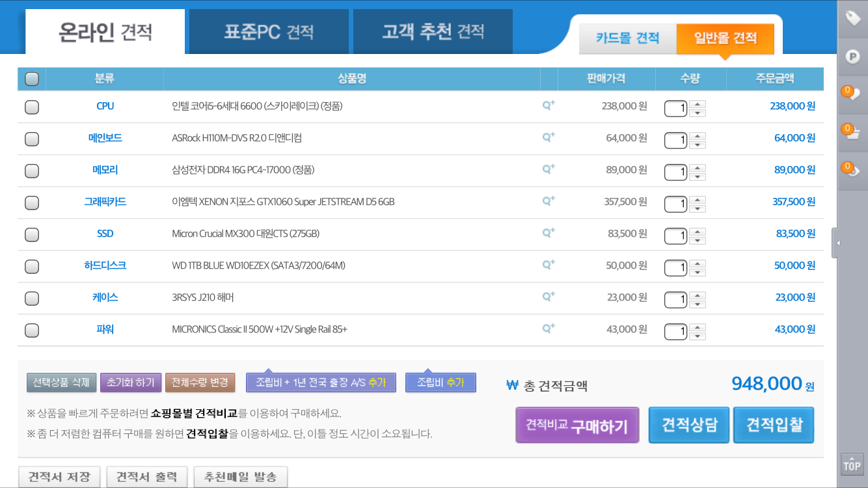Decrease 파워 quantity with down arrow
The image size is (868, 488).
point(698,336)
